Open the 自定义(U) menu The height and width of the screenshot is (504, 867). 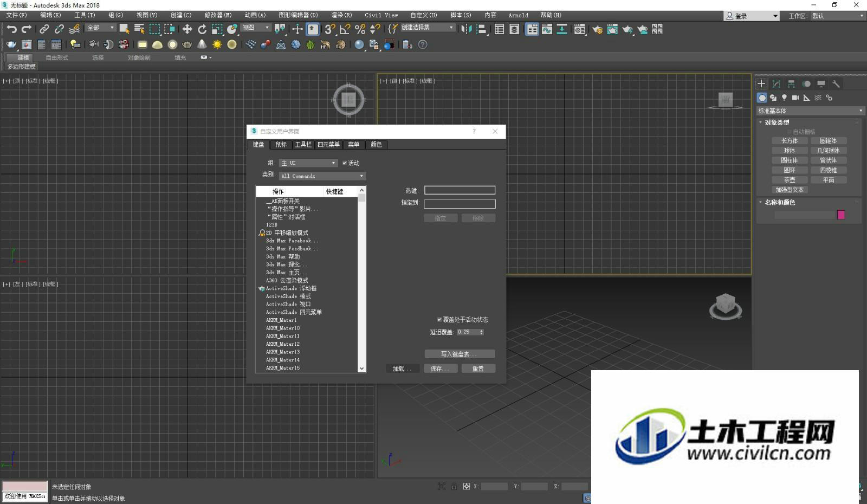pos(423,15)
